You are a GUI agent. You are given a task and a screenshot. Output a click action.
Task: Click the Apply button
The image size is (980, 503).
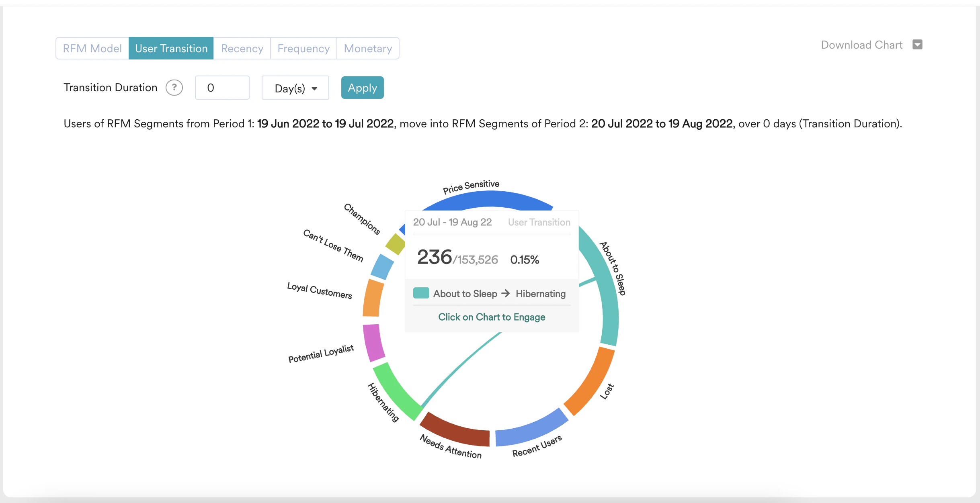coord(362,87)
